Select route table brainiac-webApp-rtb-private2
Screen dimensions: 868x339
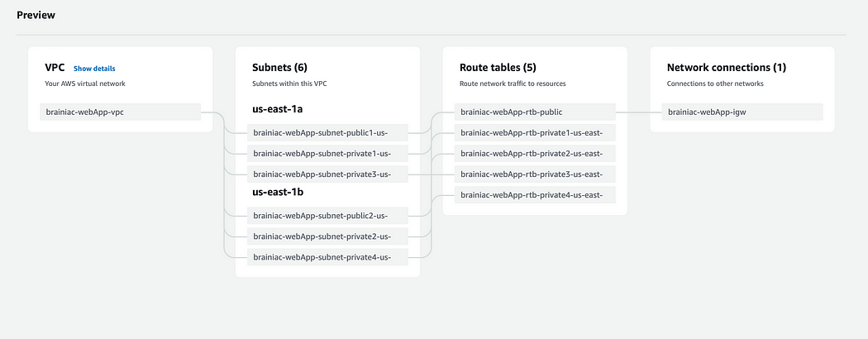(535, 154)
